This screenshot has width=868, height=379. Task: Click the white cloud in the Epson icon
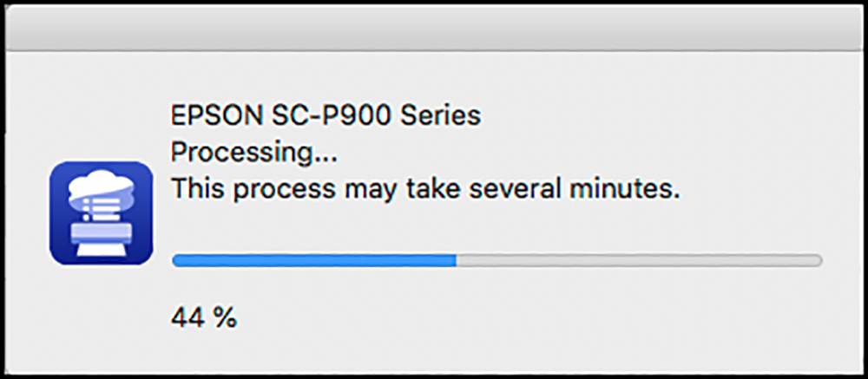tap(101, 185)
